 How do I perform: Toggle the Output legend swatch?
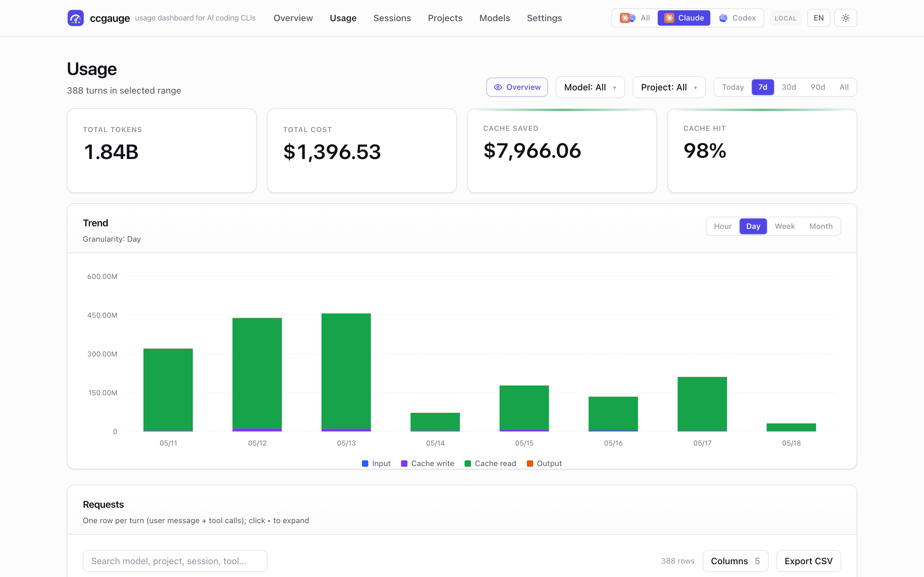coord(530,463)
